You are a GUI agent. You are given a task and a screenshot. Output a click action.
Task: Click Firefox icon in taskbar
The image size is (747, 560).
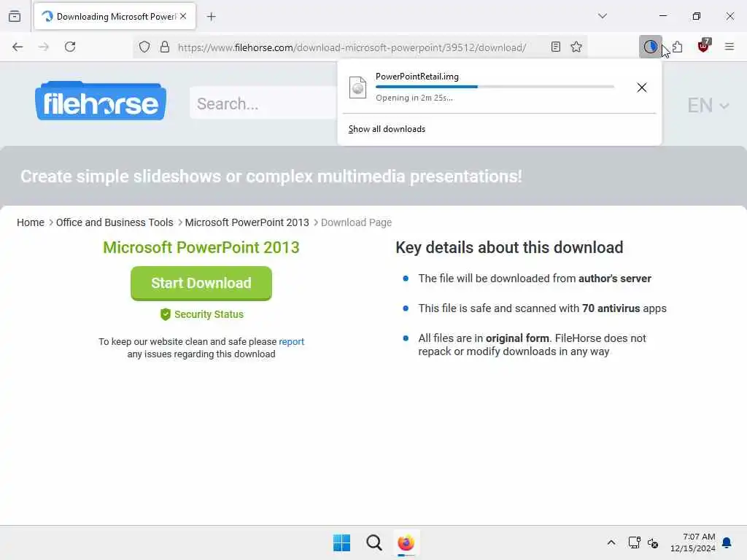(406, 542)
